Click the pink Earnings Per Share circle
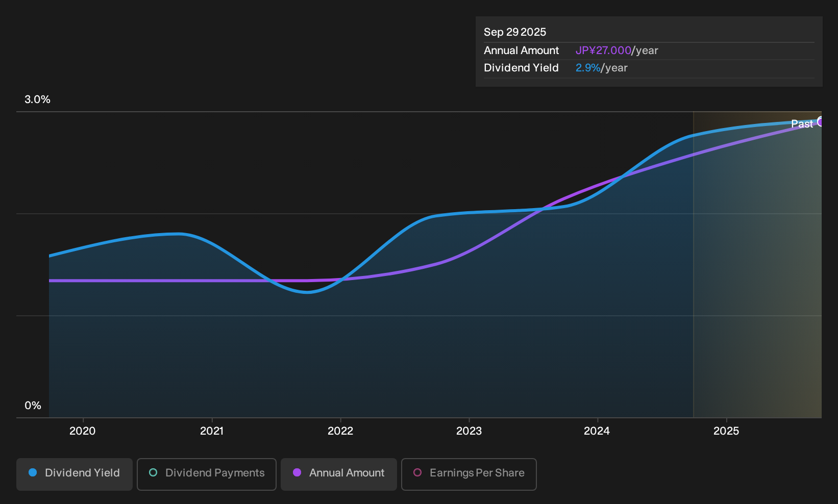838x504 pixels. tap(417, 473)
